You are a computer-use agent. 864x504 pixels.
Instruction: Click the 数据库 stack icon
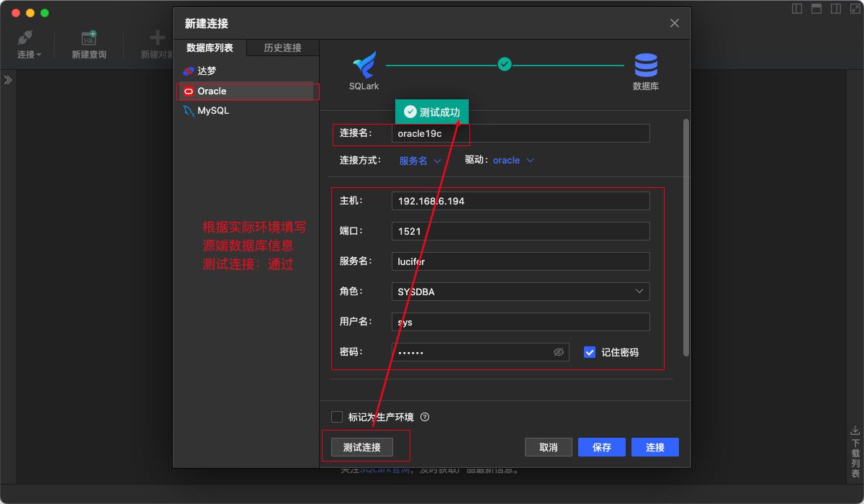(646, 66)
